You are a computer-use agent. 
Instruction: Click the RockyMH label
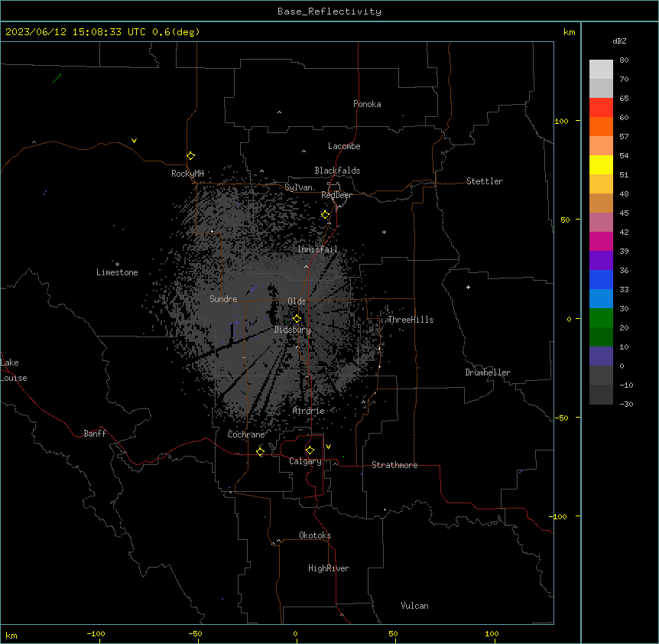pyautogui.click(x=187, y=174)
